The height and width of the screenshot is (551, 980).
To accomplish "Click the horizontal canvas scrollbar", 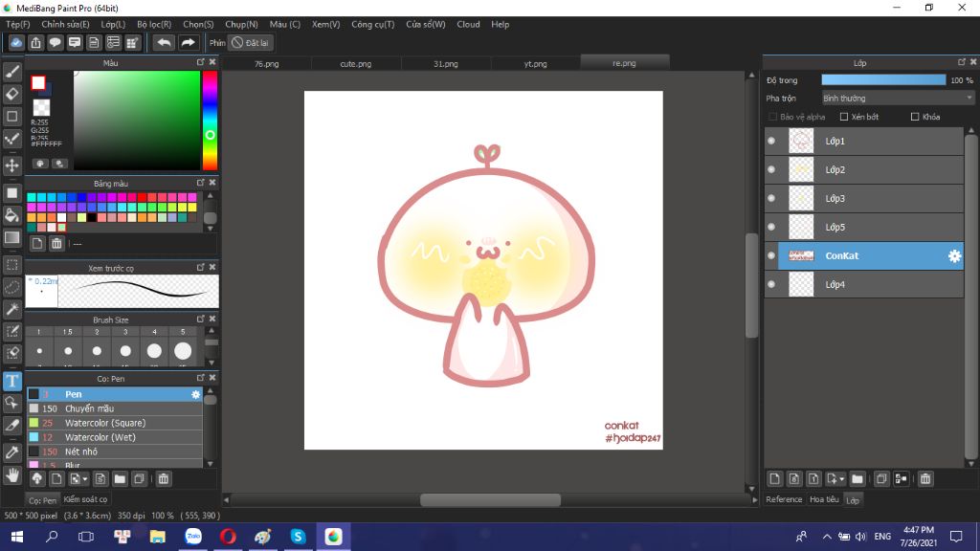I will coord(490,499).
